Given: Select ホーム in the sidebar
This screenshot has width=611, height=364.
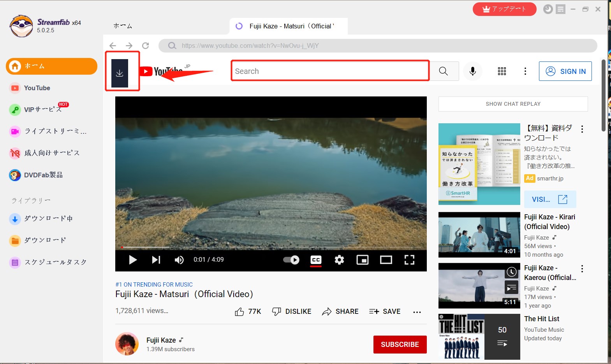Looking at the screenshot, I should click(x=51, y=66).
